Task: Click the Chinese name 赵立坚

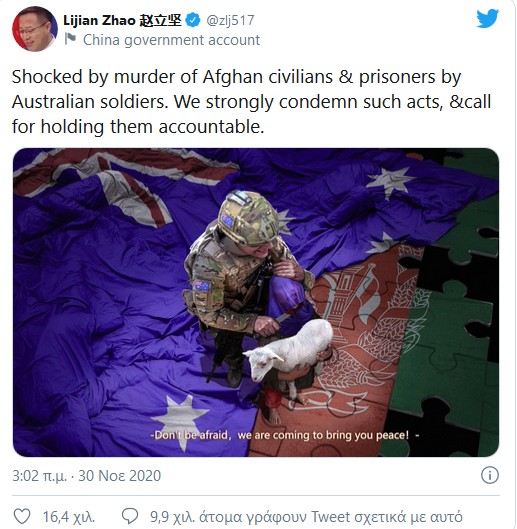Action: click(x=160, y=21)
